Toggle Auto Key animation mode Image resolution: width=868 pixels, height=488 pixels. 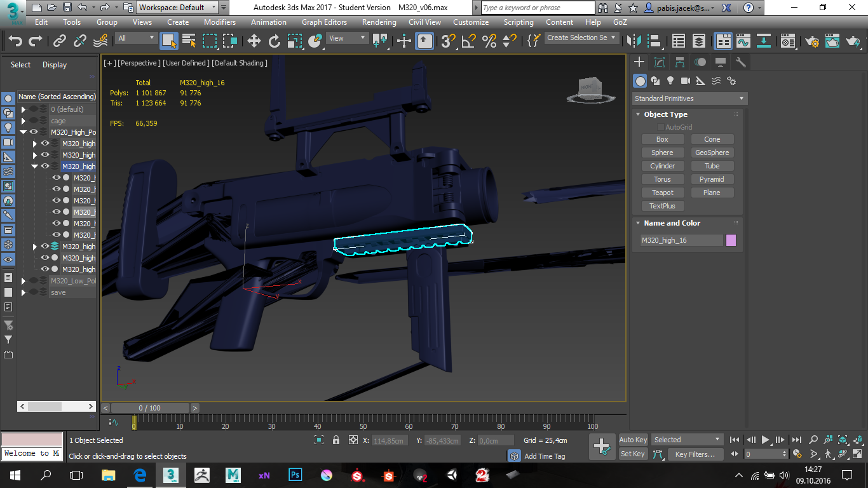point(633,440)
